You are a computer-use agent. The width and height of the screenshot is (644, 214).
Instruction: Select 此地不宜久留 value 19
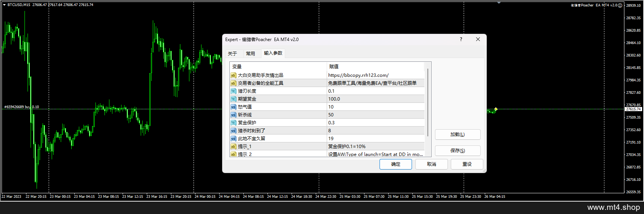[331, 139]
